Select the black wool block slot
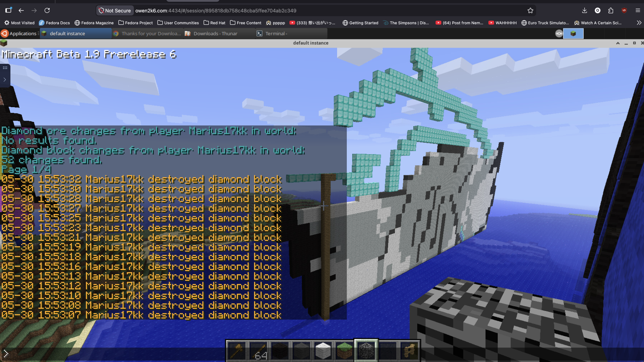Viewport: 644px width, 362px height. 280,351
